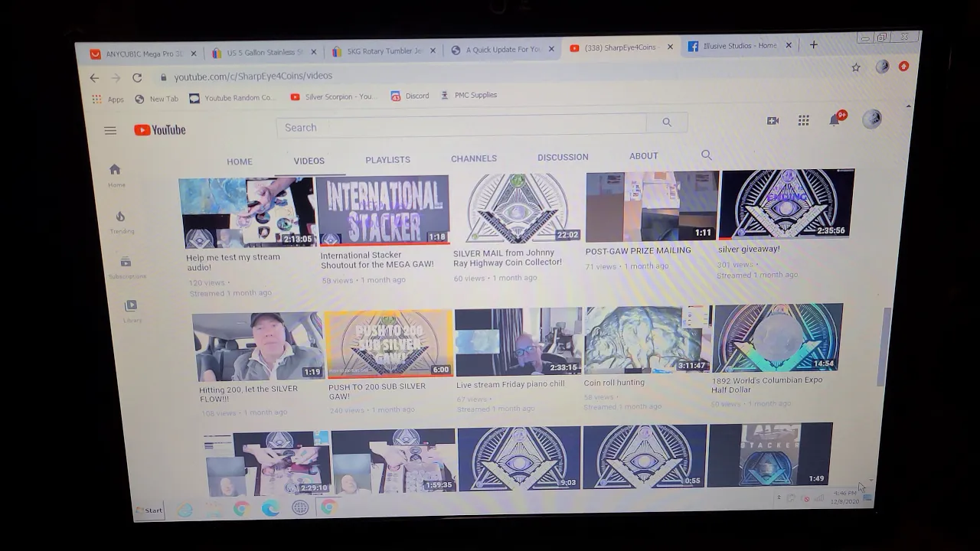Open POST-GAW PRIZE MAILING video title

pos(638,251)
